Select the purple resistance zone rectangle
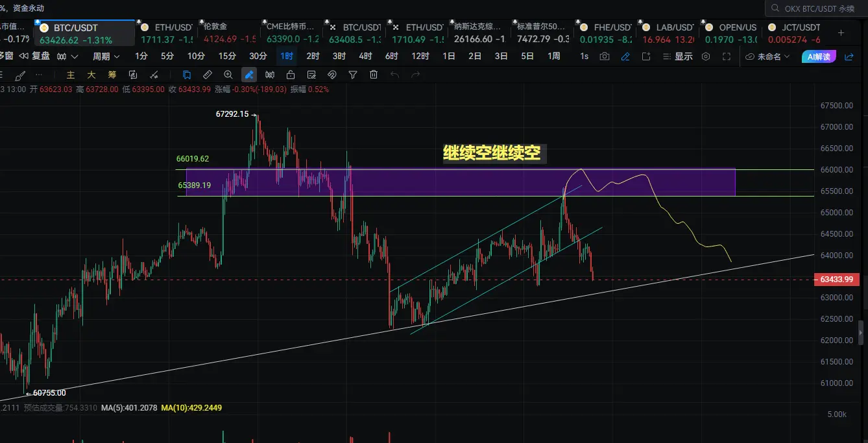This screenshot has width=868, height=443. click(x=461, y=182)
